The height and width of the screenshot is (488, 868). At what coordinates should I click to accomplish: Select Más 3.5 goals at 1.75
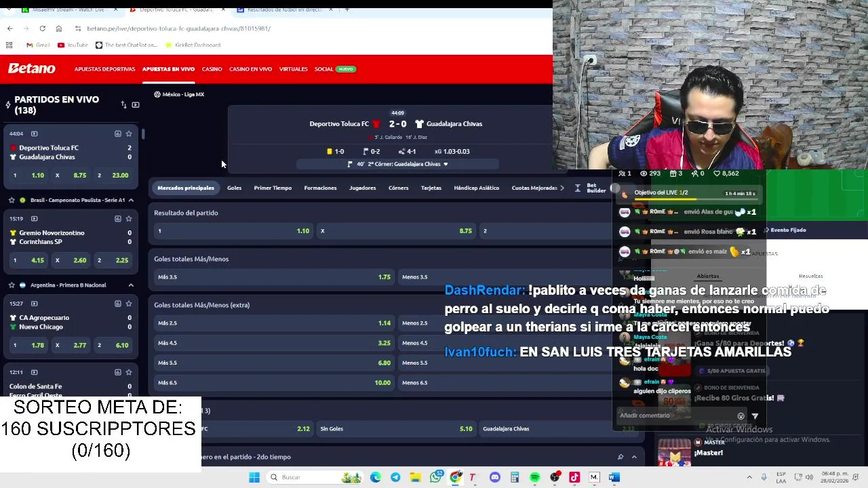pyautogui.click(x=274, y=277)
